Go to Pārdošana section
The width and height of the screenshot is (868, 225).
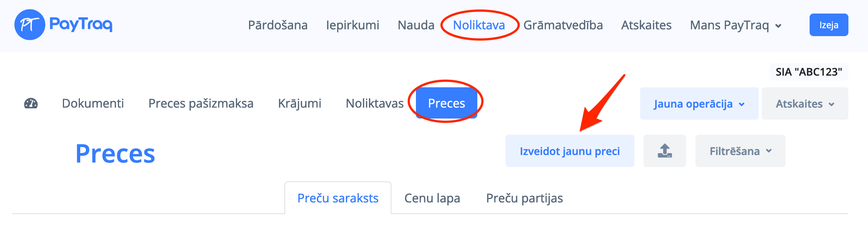[278, 25]
